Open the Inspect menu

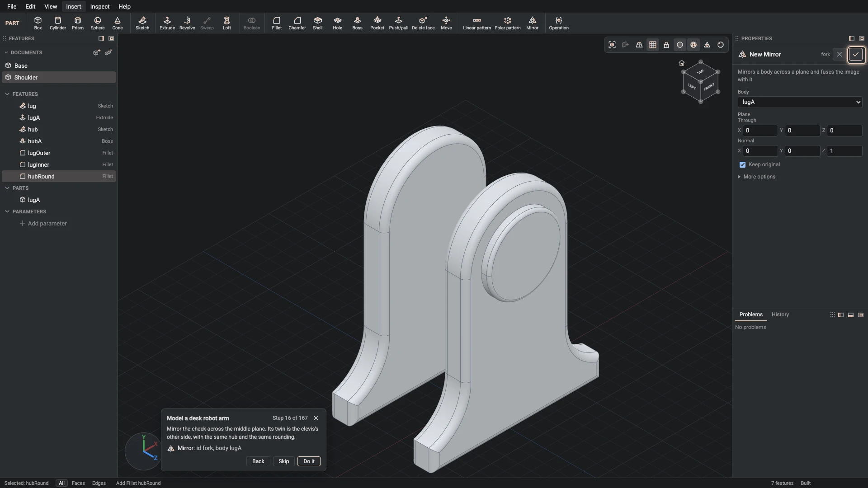[99, 6]
